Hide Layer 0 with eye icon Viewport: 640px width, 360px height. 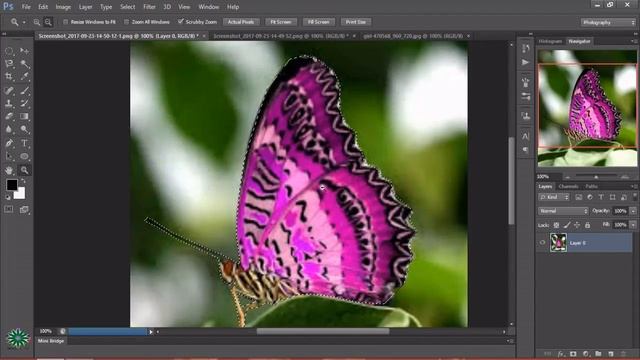click(x=542, y=242)
